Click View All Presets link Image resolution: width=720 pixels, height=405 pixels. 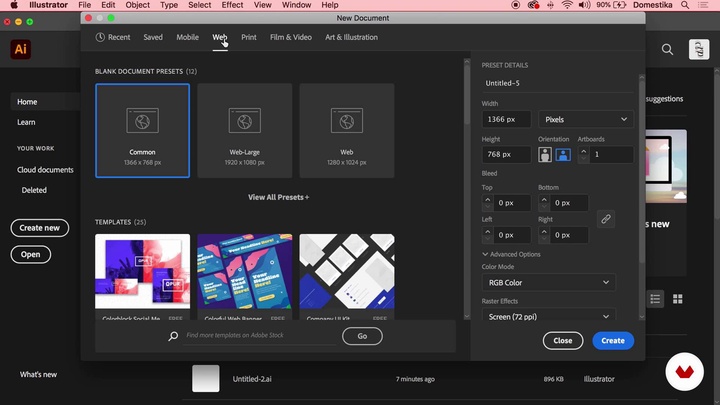click(x=278, y=197)
